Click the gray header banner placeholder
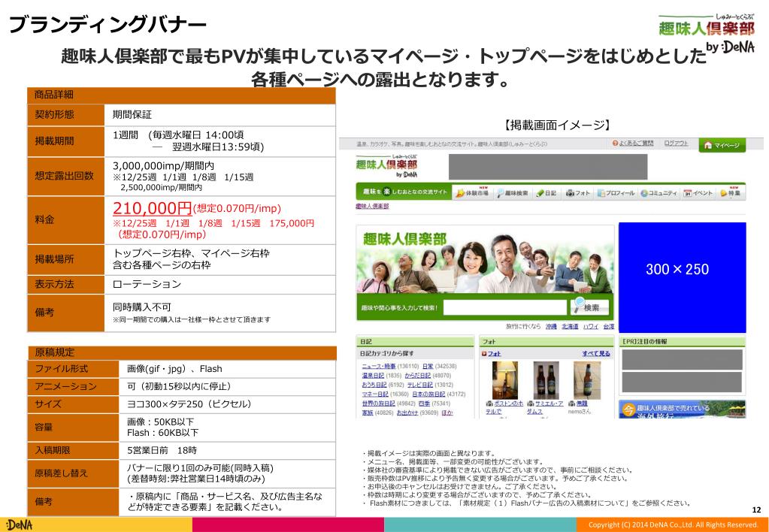The image size is (769, 532). tap(548, 167)
